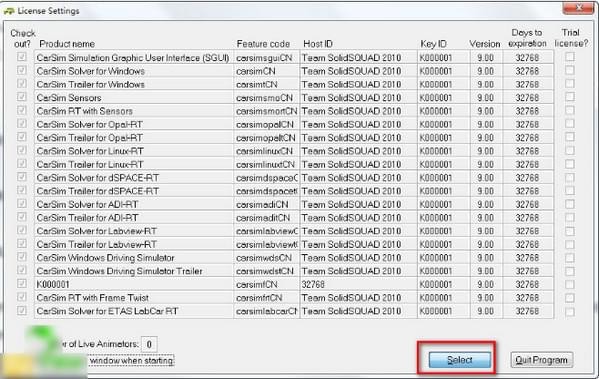
Task: Click the Select button
Action: pos(460,360)
